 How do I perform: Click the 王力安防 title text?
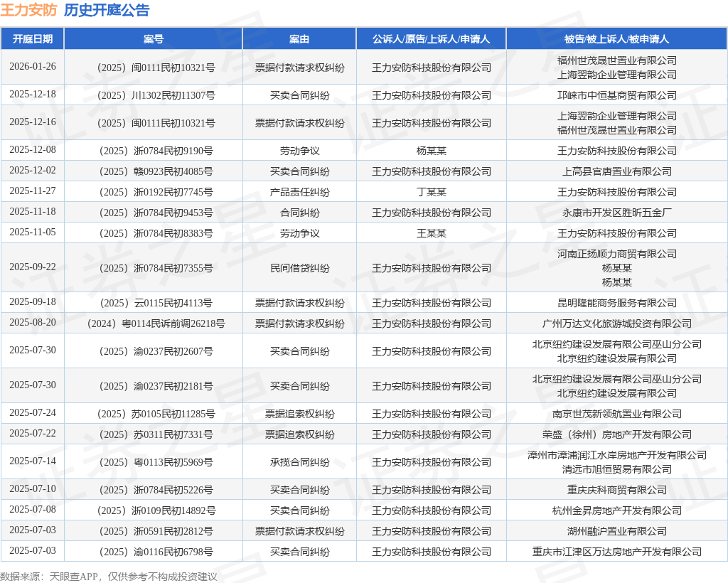point(28,10)
